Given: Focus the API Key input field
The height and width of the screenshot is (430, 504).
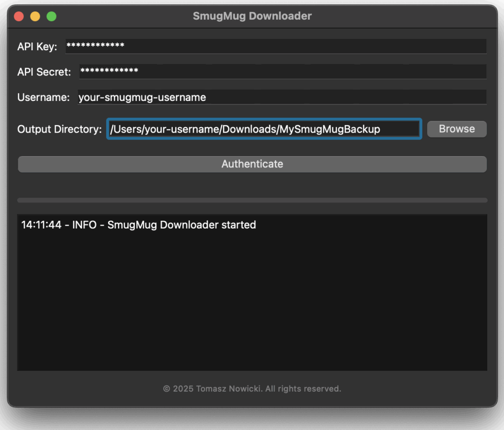Looking at the screenshot, I should tap(276, 46).
